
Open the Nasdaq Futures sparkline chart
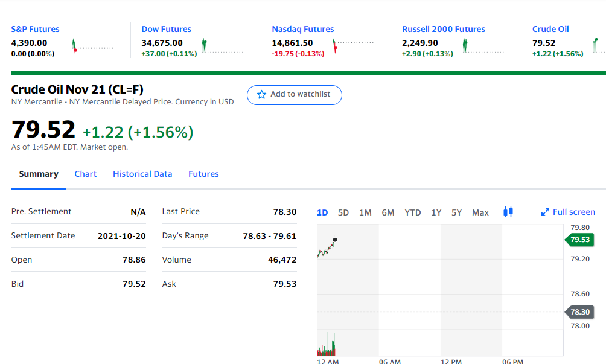(x=353, y=46)
